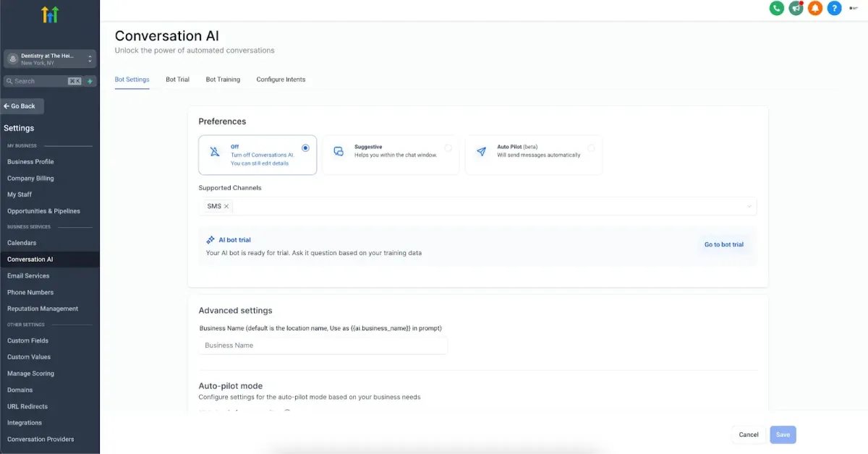Click the Business Name input field
Screen dimensions: 868x454
coord(323,346)
